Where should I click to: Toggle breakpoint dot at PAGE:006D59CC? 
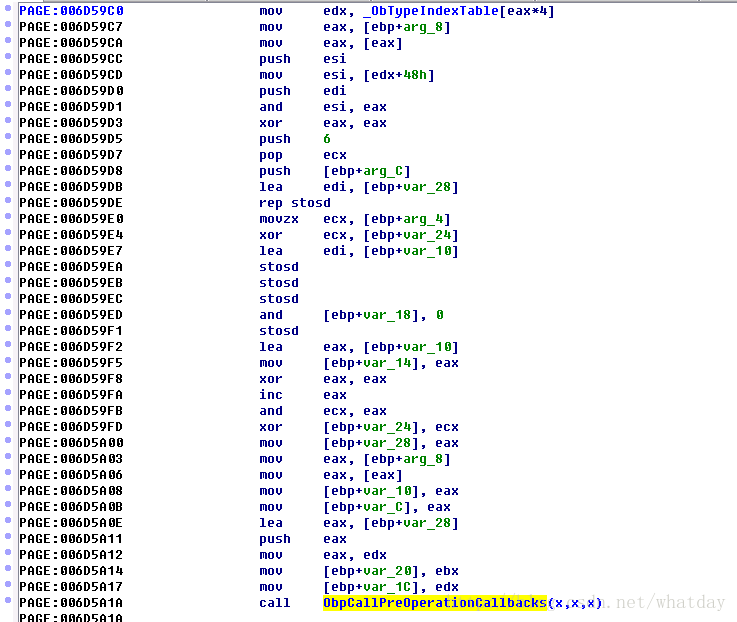point(8,56)
